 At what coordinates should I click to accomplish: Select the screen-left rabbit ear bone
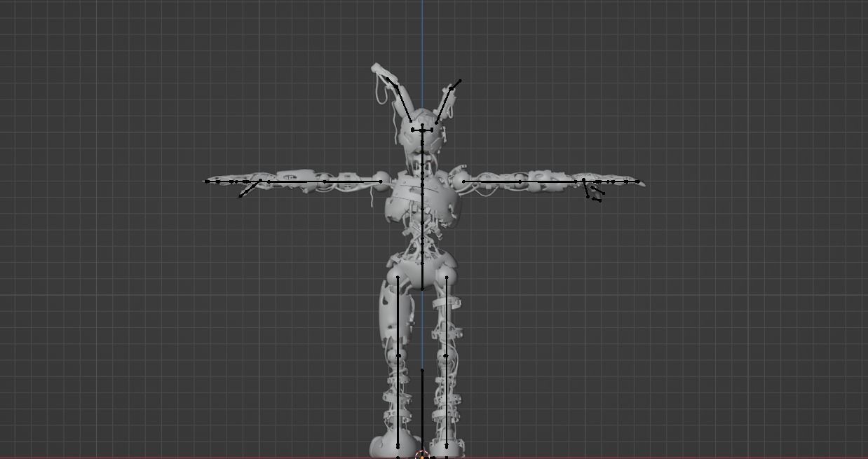coord(404,103)
